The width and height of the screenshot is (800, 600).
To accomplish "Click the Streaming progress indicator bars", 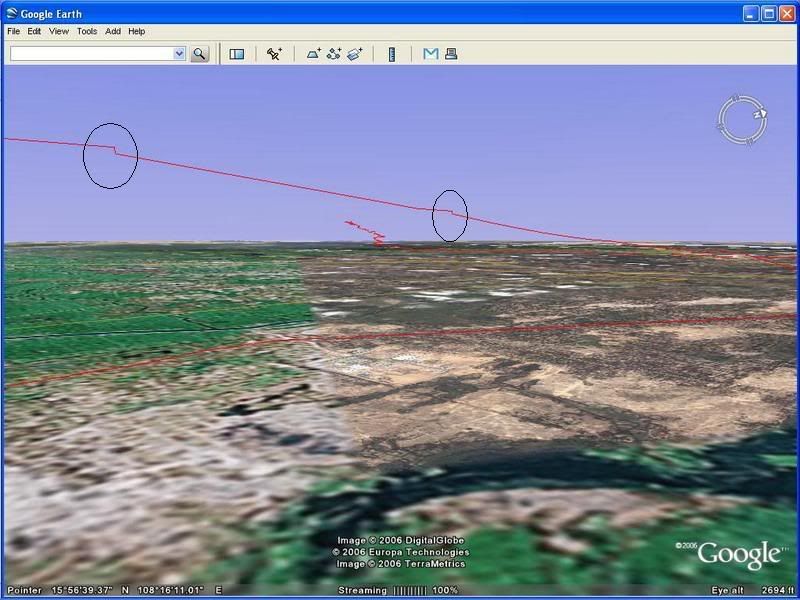I will (x=410, y=590).
